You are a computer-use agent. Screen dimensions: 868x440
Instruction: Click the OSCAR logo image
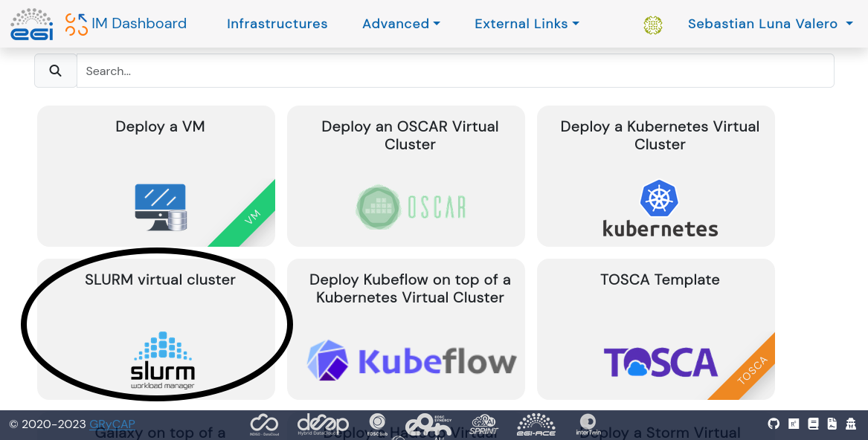pyautogui.click(x=410, y=207)
